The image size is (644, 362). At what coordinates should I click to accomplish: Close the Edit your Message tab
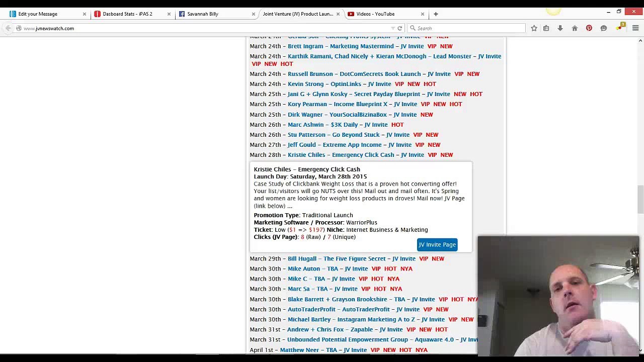point(84,14)
